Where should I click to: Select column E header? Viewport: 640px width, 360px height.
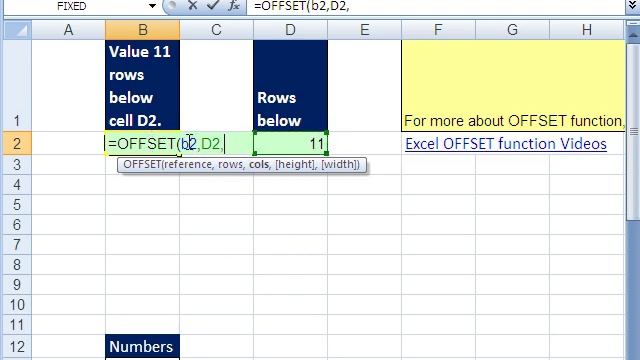[x=364, y=30]
